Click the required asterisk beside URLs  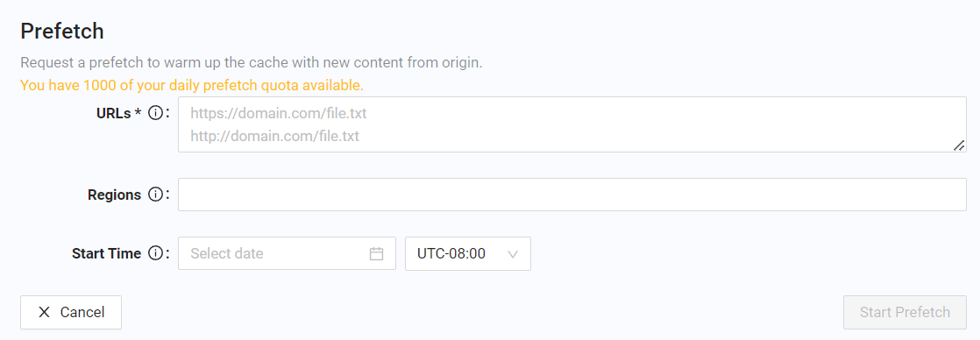[138, 113]
